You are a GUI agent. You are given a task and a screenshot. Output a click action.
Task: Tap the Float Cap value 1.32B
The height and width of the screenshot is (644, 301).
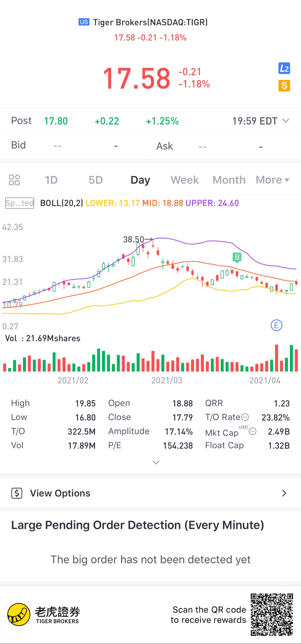click(279, 446)
